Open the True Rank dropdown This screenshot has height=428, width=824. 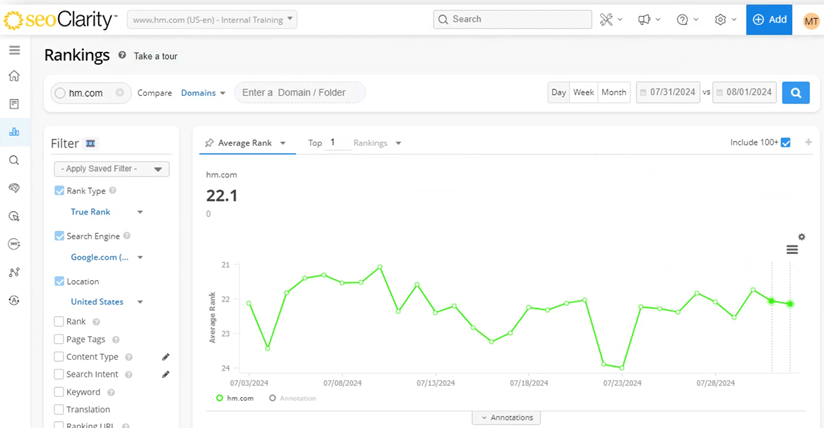coord(107,212)
